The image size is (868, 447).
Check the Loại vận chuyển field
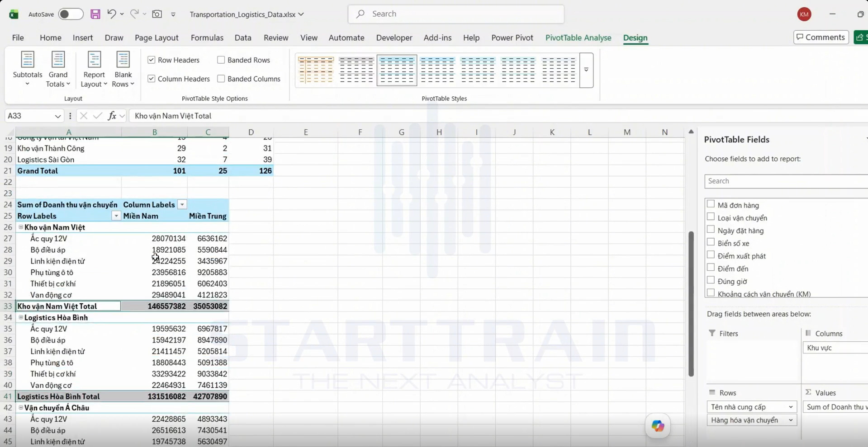coord(711,217)
